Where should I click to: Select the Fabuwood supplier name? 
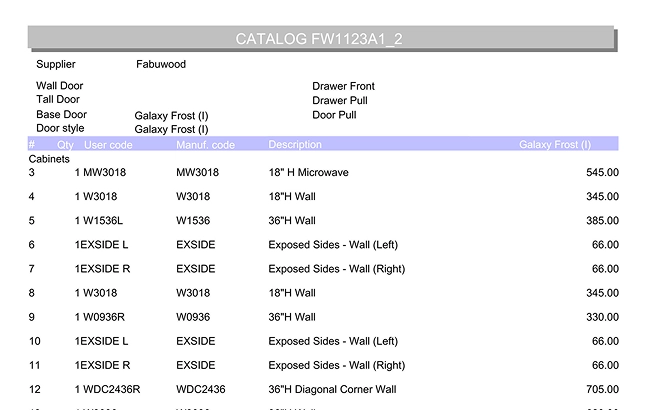pos(161,64)
